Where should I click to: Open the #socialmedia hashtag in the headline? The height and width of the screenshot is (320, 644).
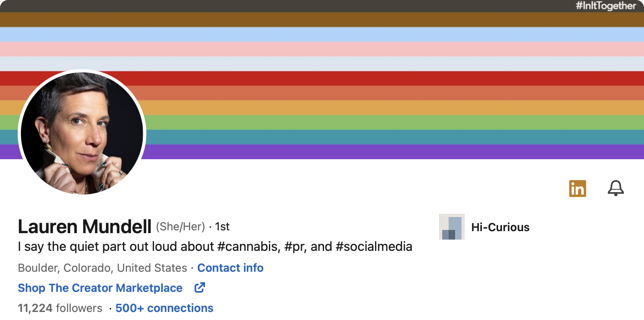click(373, 246)
